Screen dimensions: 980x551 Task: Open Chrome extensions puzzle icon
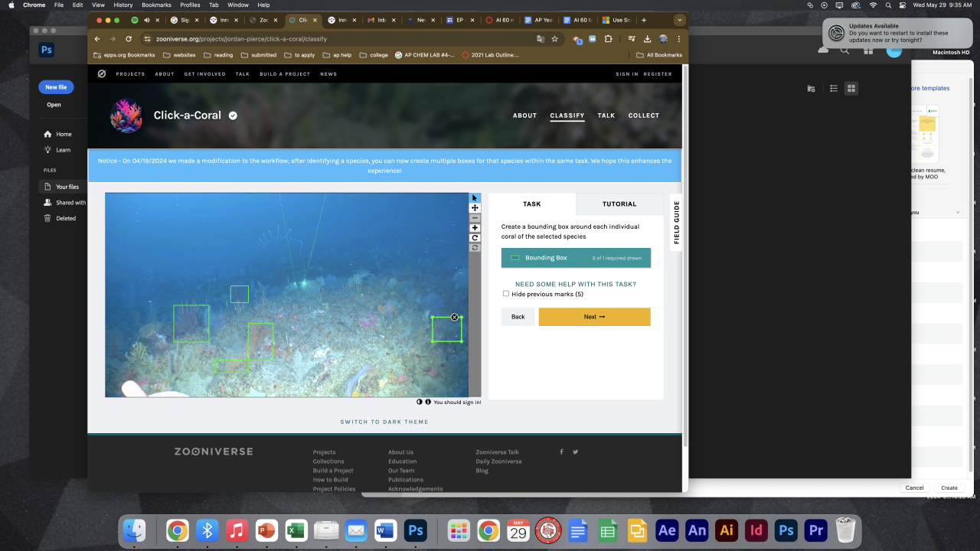608,39
